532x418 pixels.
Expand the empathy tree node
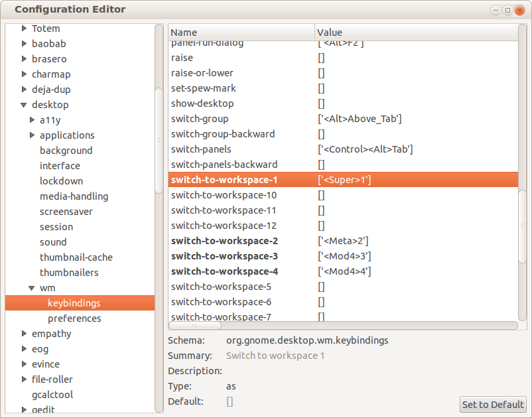(x=25, y=334)
